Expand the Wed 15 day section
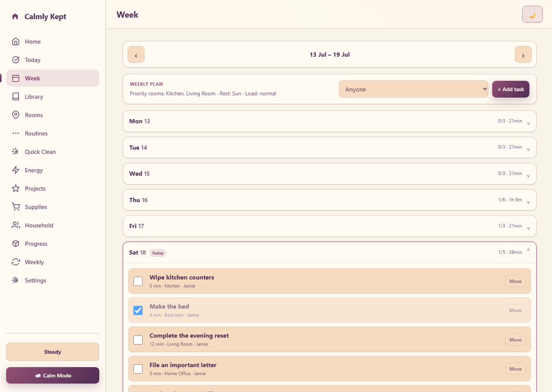Image resolution: width=552 pixels, height=392 pixels. tap(329, 174)
